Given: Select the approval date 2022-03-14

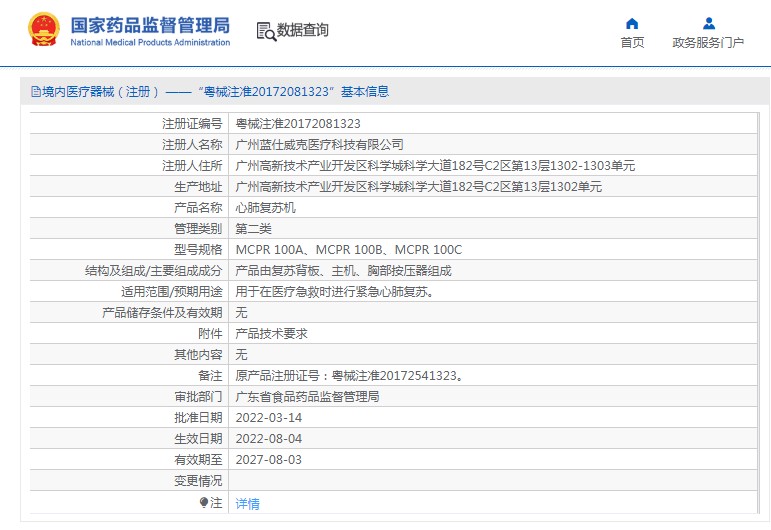Looking at the screenshot, I should (x=268, y=417).
